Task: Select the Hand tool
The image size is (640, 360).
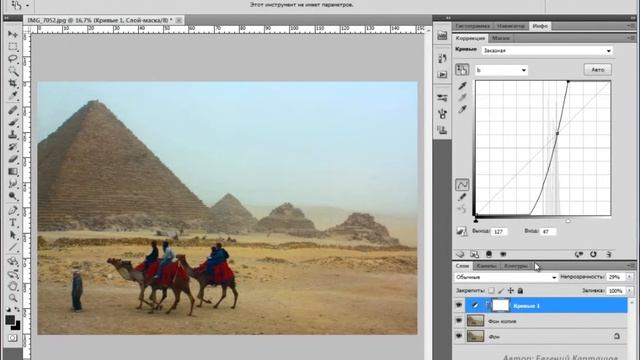Action: pos(13,286)
